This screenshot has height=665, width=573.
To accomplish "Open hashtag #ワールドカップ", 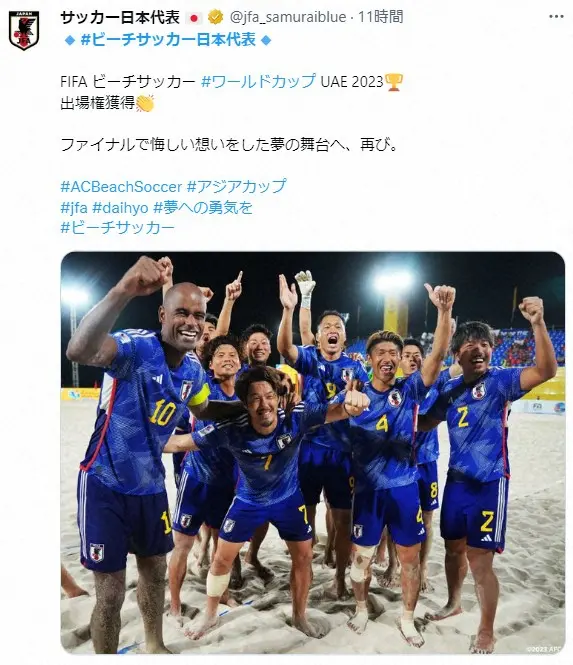I will coord(258,81).
